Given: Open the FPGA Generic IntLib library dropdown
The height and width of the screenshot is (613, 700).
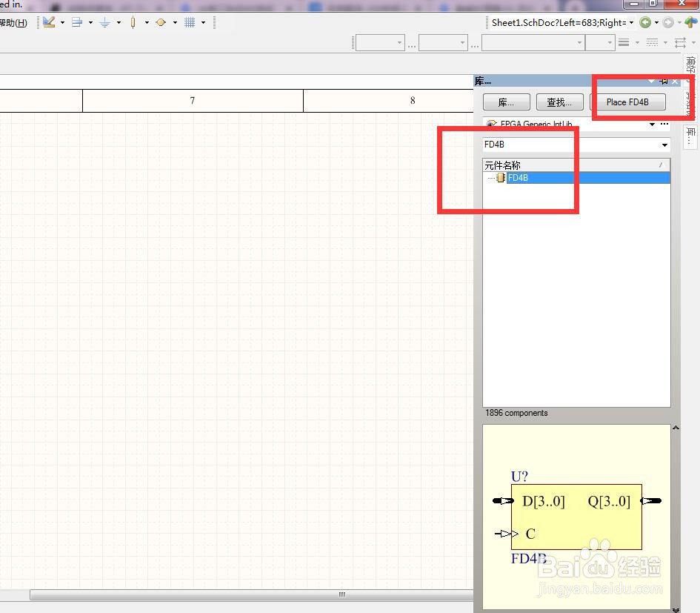Looking at the screenshot, I should (x=653, y=124).
